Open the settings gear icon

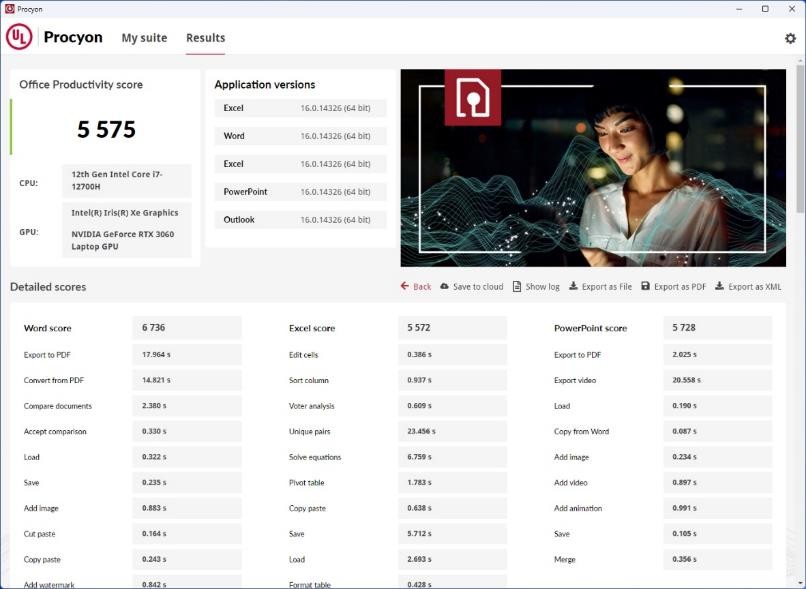790,38
